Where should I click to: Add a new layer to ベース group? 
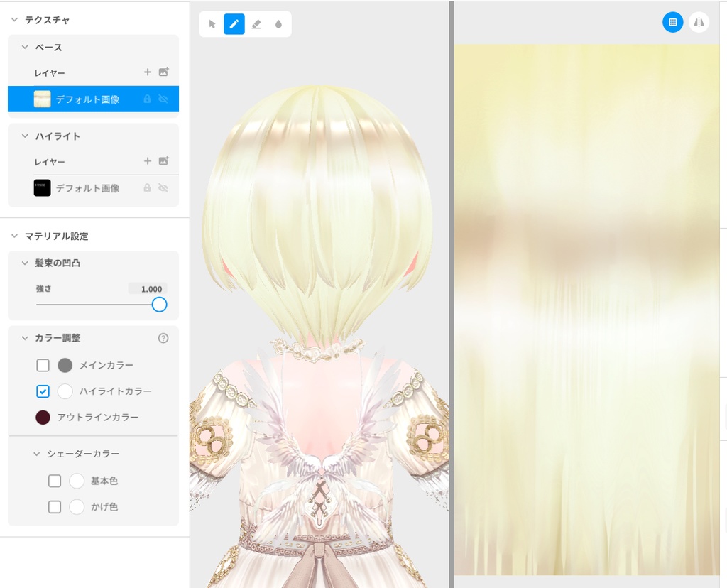pos(148,72)
